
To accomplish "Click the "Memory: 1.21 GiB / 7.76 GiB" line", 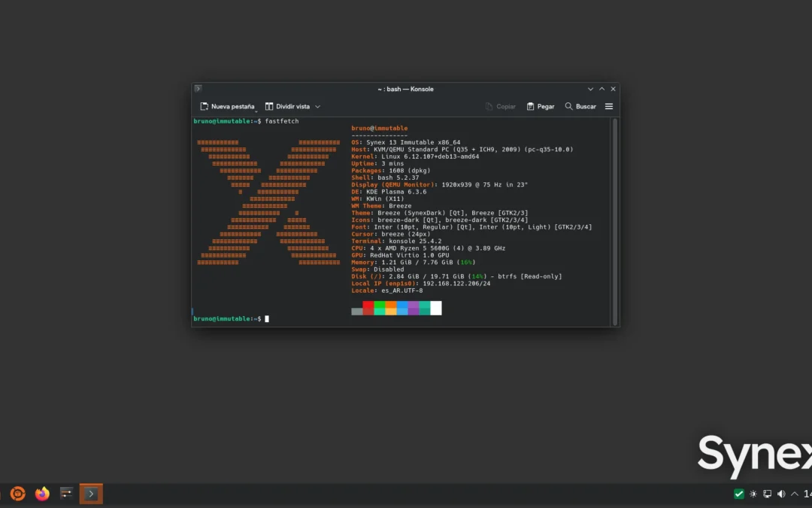I will point(414,263).
